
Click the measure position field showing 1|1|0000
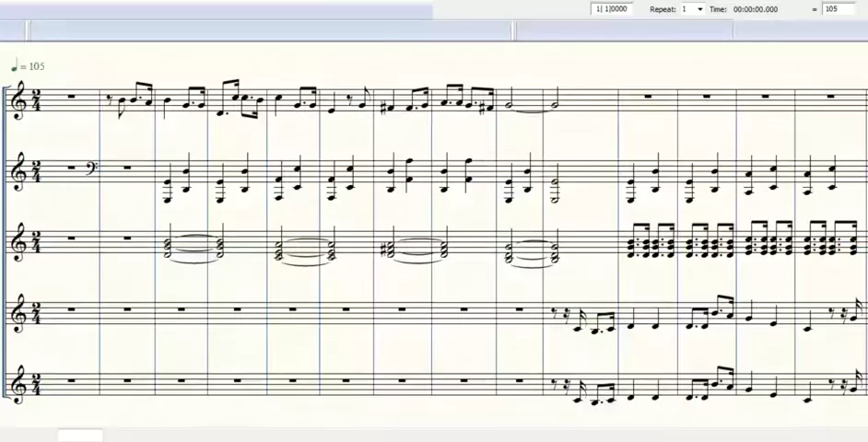pos(612,9)
